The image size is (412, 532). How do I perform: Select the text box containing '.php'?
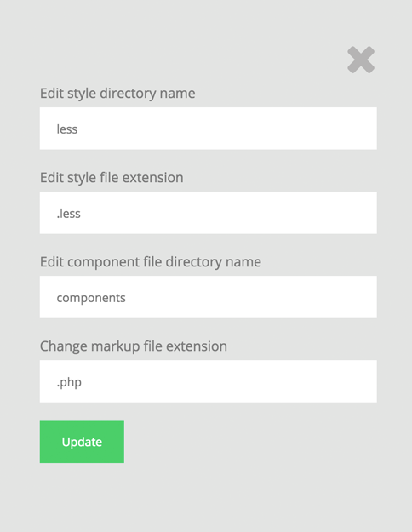click(x=208, y=381)
